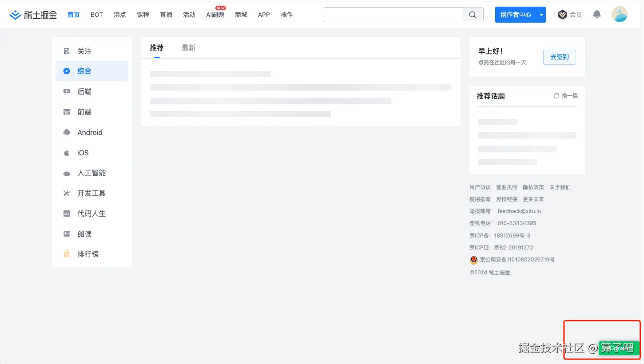Open the BOT nav item
644x364 pixels.
point(97,15)
